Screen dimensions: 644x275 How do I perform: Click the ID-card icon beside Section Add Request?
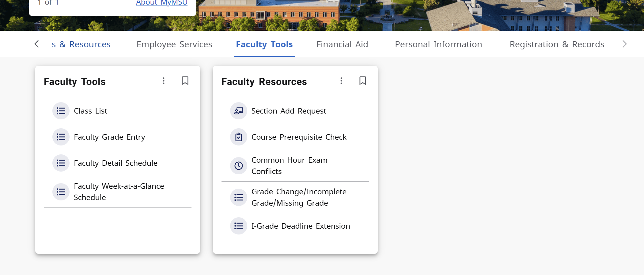238,111
